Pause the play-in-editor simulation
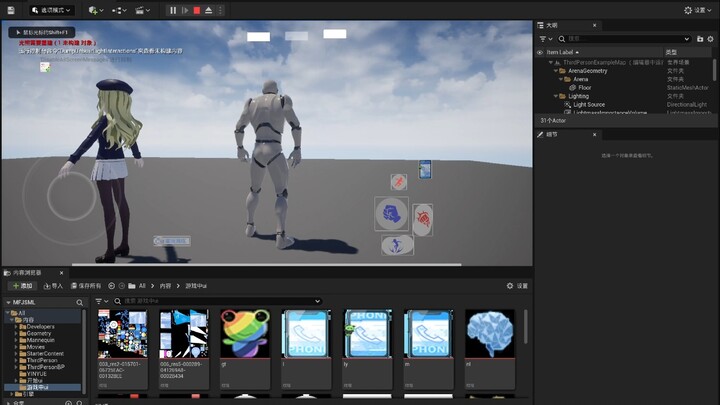 point(173,10)
